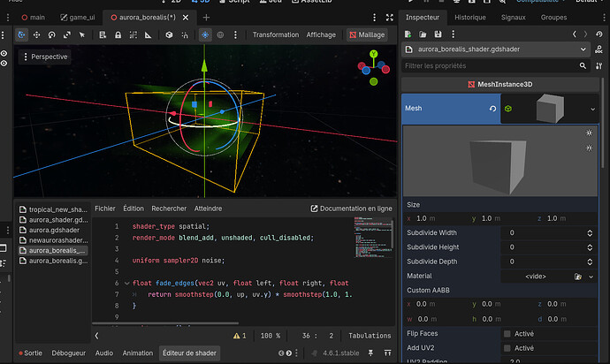Enable the Add UV2 checkbox
The height and width of the screenshot is (364, 610).
507,348
